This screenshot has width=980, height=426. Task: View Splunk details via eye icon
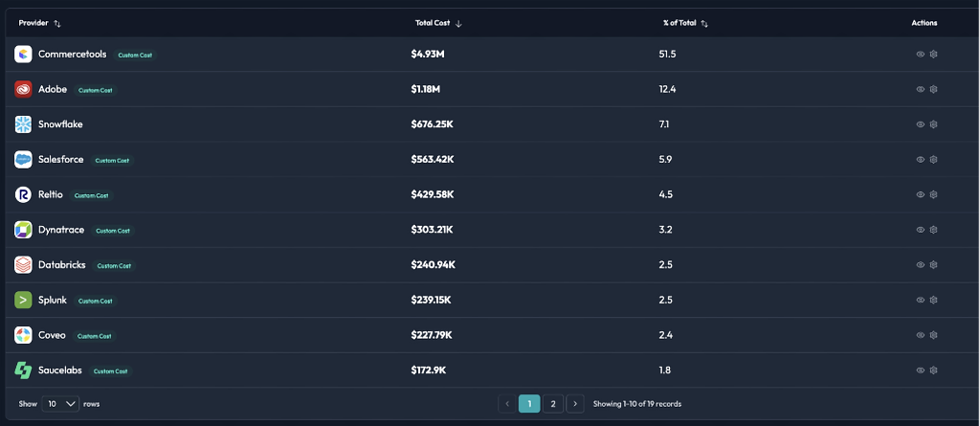point(920,300)
